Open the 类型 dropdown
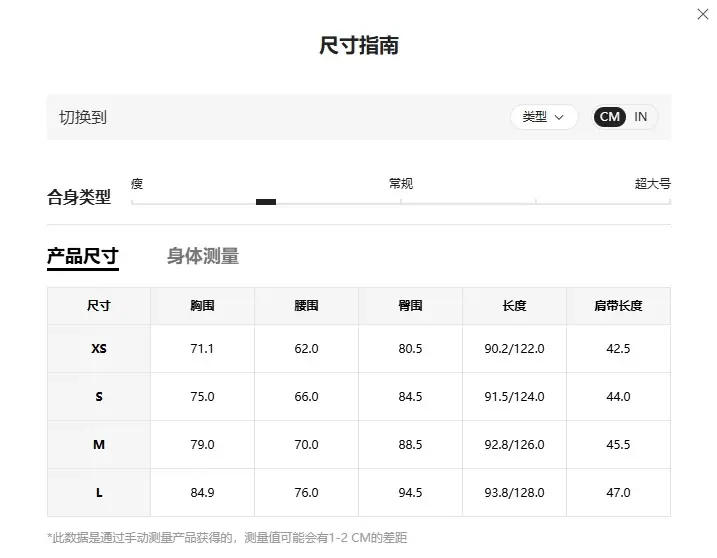The width and height of the screenshot is (717, 558). (x=544, y=117)
